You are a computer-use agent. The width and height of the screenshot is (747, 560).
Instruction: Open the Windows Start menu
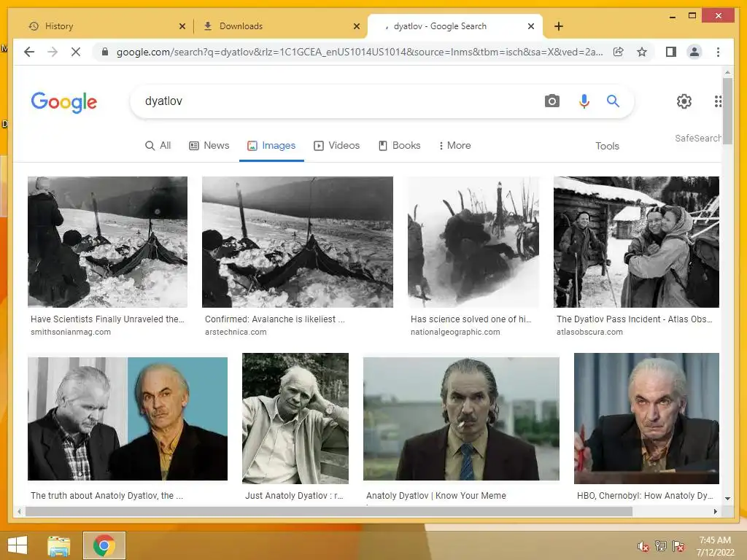pos(18,545)
